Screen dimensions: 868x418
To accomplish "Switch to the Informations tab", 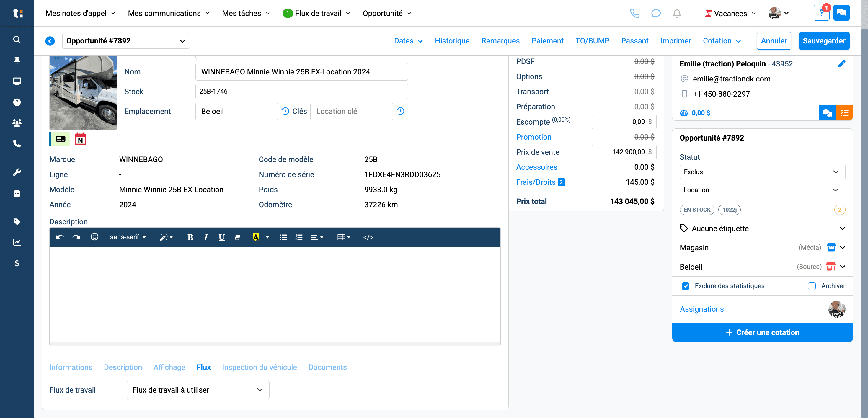I will pos(71,367).
